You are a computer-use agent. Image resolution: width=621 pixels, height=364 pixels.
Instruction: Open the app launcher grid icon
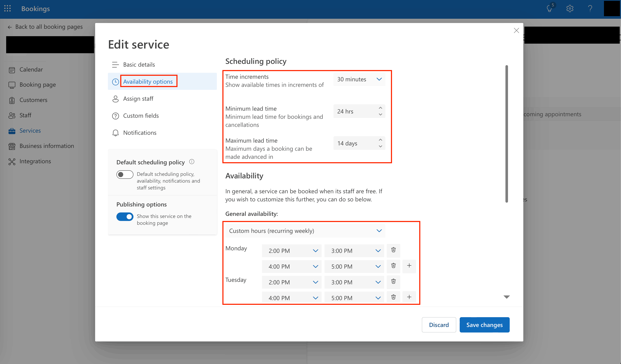[x=7, y=8]
